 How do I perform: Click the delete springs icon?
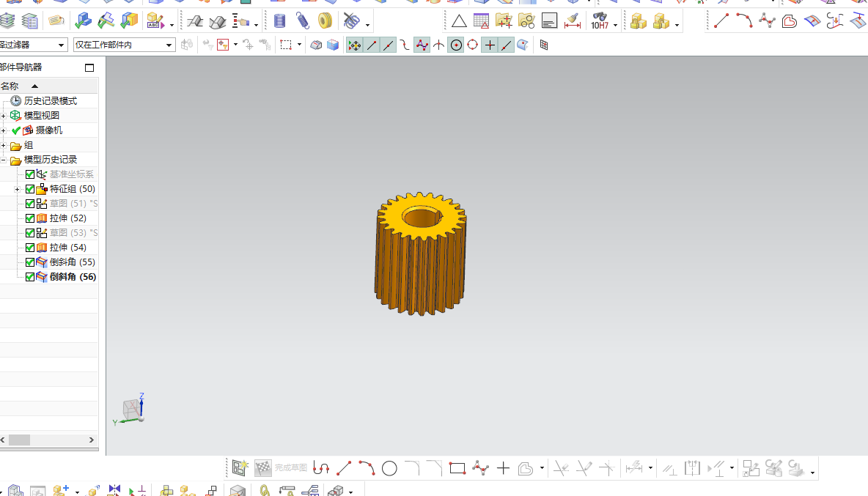click(x=351, y=21)
